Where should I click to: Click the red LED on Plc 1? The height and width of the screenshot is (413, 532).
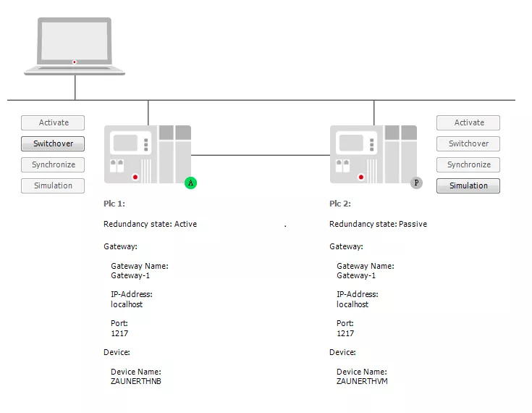(x=135, y=177)
